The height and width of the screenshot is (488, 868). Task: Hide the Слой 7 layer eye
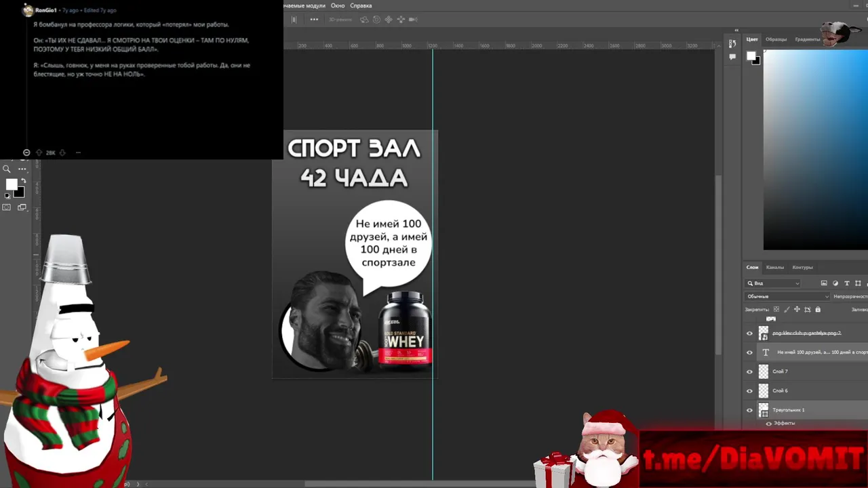coord(749,371)
